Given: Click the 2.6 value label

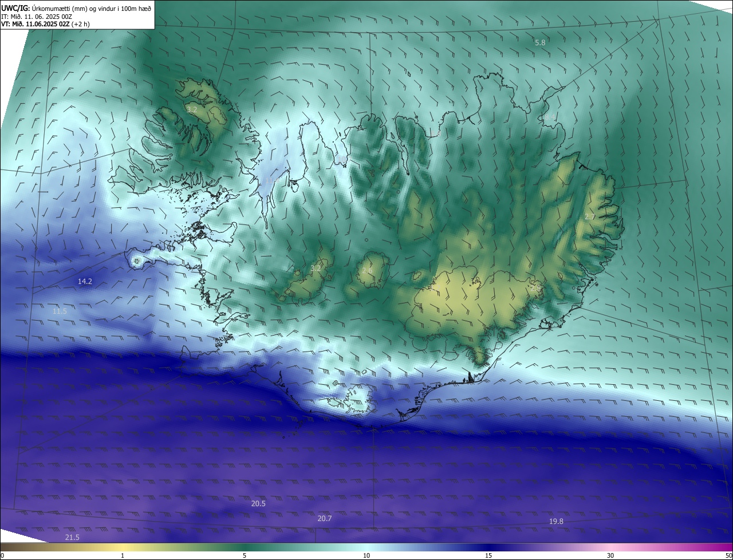Looking at the screenshot, I should [367, 270].
